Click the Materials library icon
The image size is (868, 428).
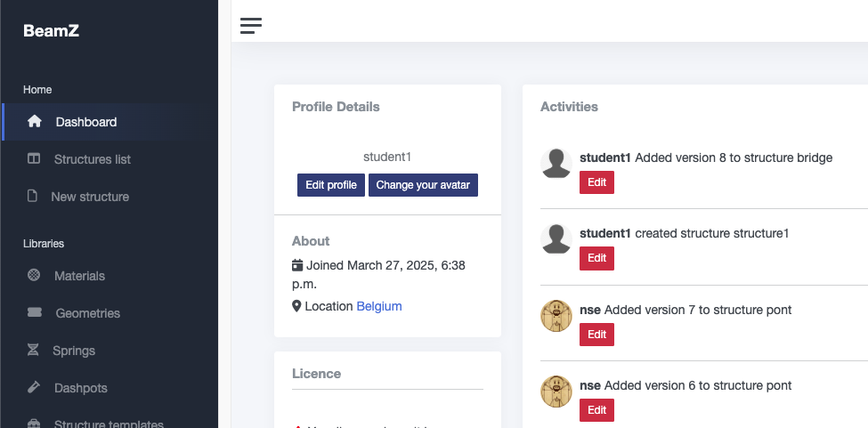(34, 276)
